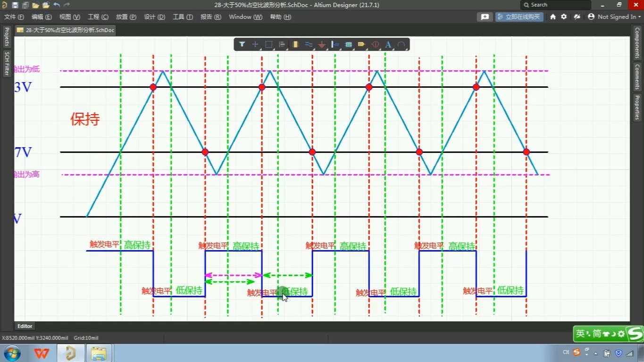Open the Properties side panel
Image resolution: width=644 pixels, height=362 pixels.
coord(637,107)
